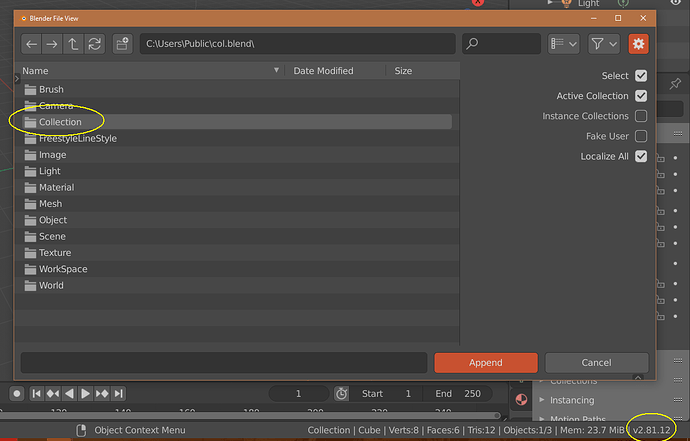Click the timeline horizontal scrollbar

click(x=250, y=415)
